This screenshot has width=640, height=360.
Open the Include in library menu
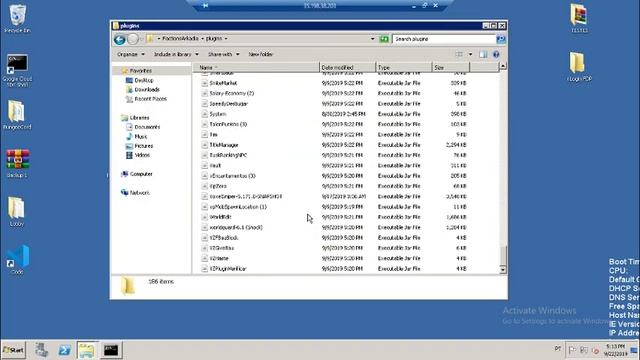coord(176,54)
